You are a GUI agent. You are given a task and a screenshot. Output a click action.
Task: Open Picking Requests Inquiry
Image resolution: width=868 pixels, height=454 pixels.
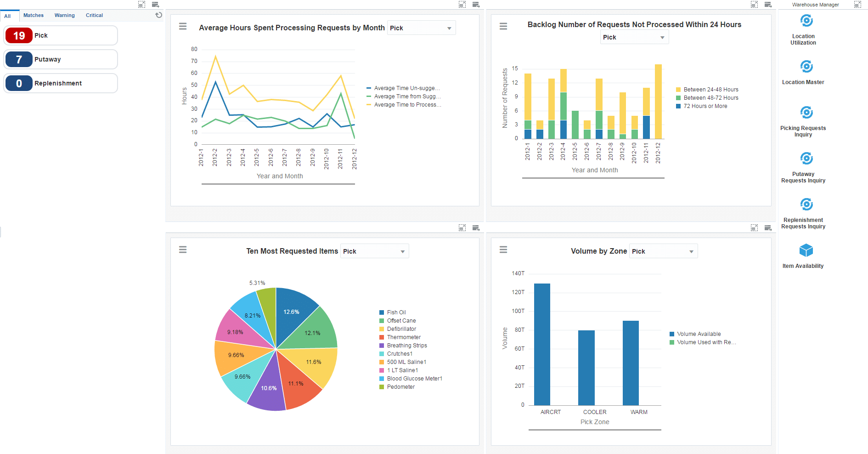[x=806, y=113]
